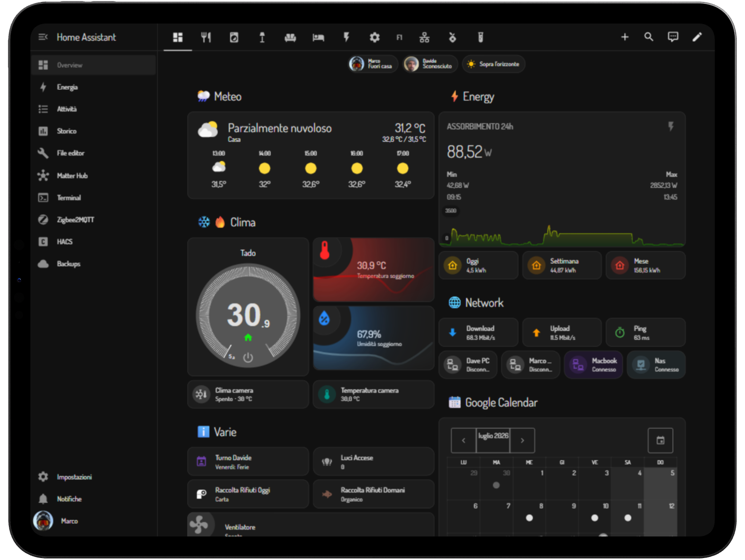Open Matter Hub in the sidebar

coord(93,176)
